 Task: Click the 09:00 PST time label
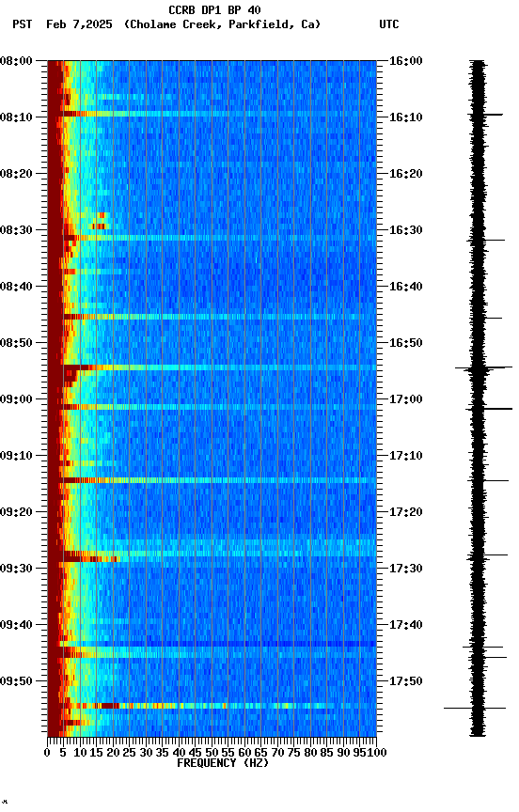16,399
